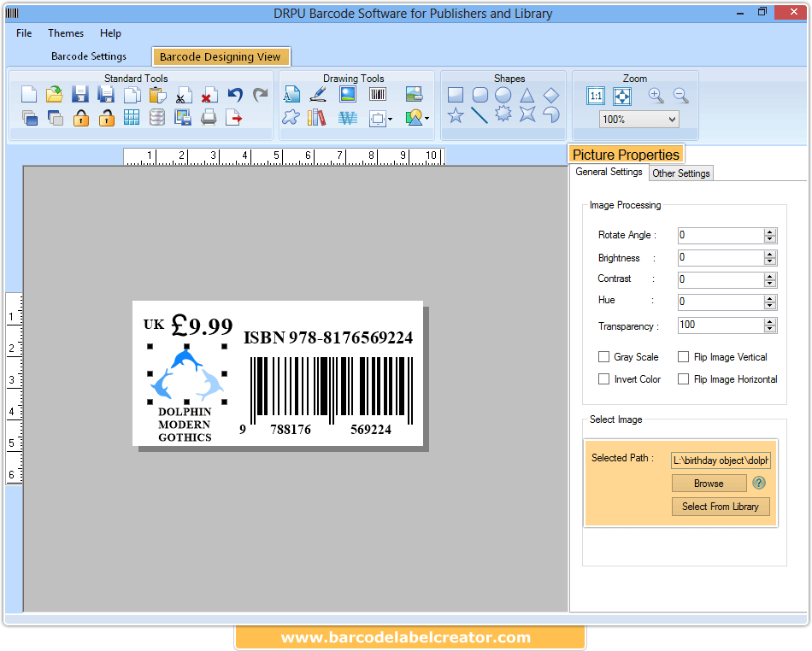Export the document with red arrow icon
This screenshot has height=651, width=812.
point(234,118)
